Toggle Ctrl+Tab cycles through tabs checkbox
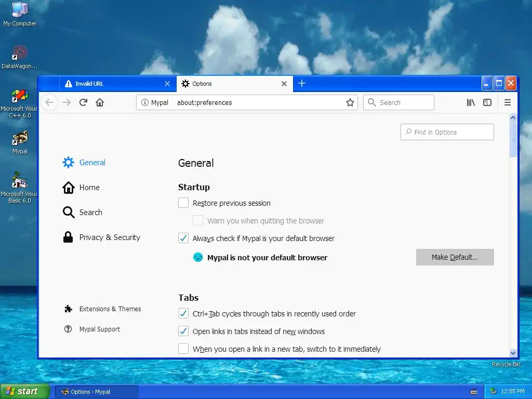 point(183,313)
